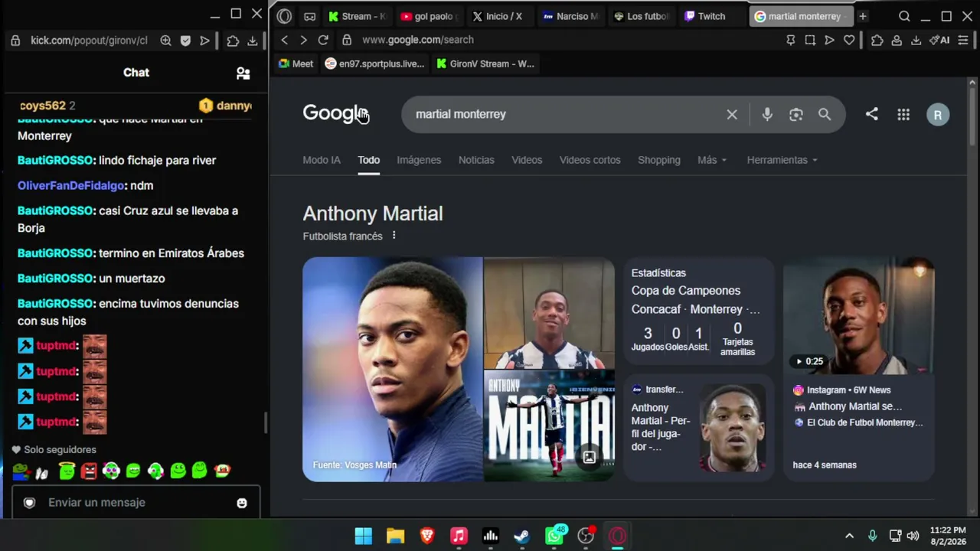Click username 'OliverFanDeFidalgo' in chat
The height and width of the screenshot is (551, 980).
71,185
